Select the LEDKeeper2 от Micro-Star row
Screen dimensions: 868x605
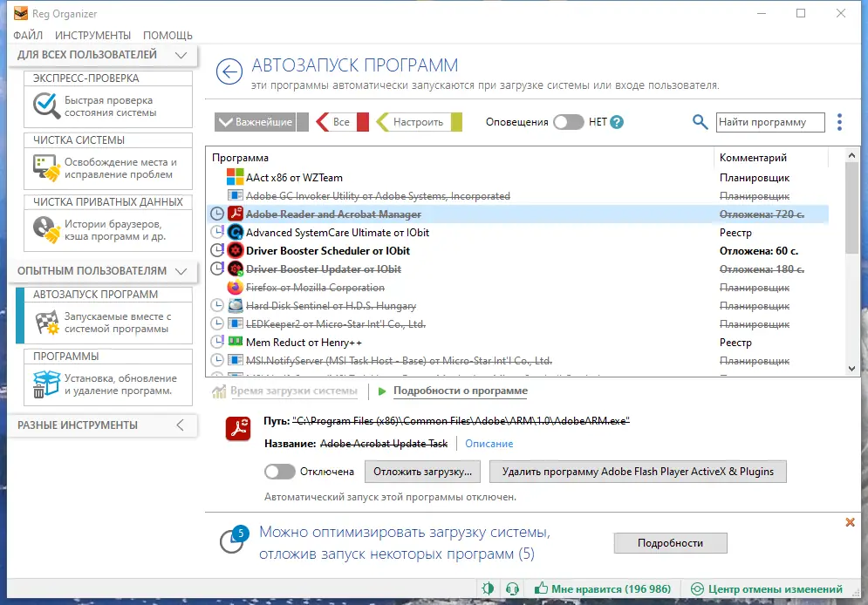[517, 324]
